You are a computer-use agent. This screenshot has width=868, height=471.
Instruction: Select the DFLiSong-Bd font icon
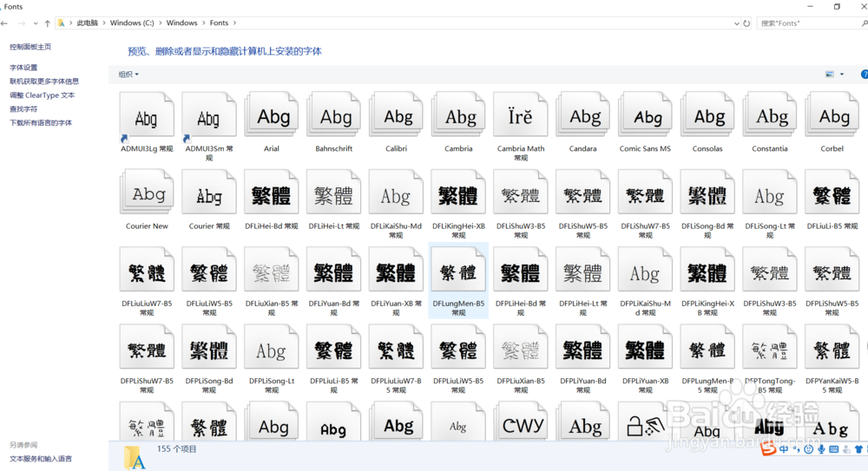pyautogui.click(x=707, y=193)
